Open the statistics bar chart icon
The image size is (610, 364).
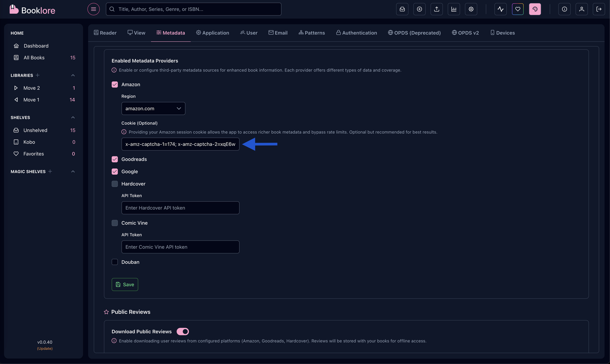pos(454,9)
